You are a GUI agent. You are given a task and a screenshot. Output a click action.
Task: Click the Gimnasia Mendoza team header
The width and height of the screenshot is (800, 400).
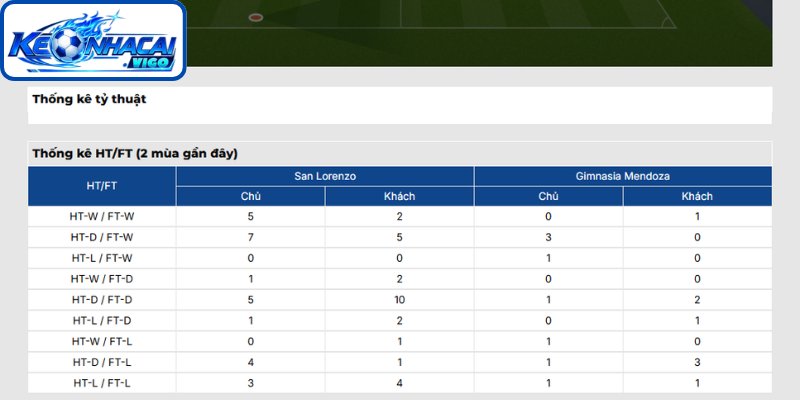(x=623, y=176)
